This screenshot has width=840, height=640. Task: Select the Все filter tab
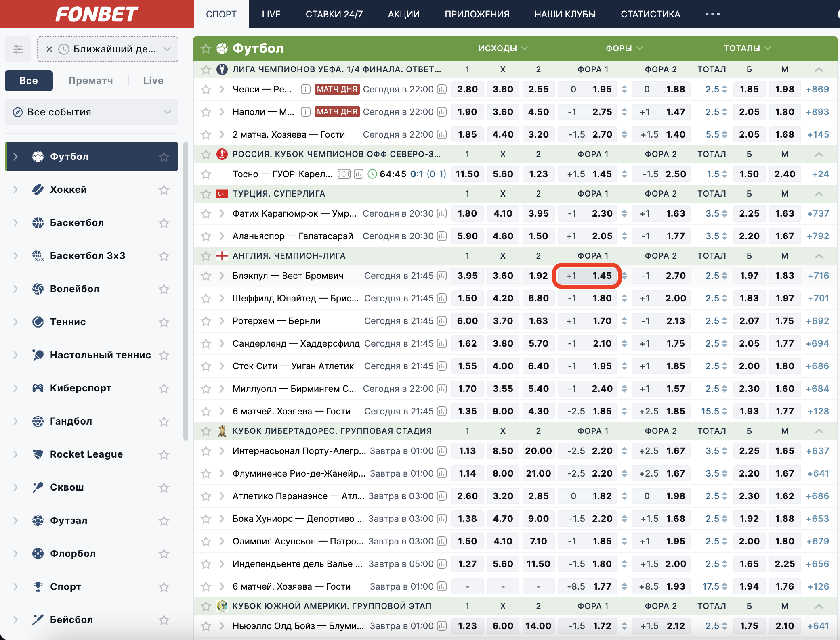(x=29, y=81)
